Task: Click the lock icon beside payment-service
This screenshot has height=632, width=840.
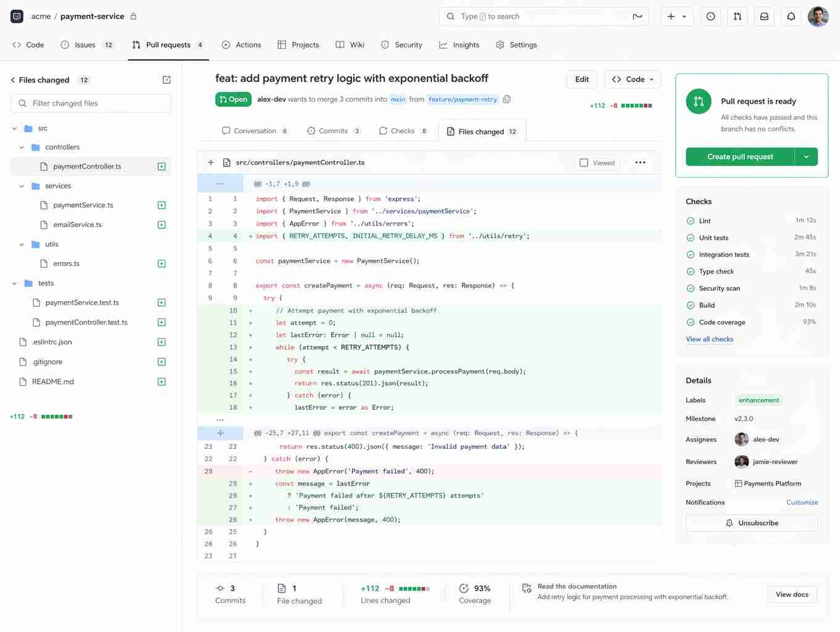Action: (133, 17)
